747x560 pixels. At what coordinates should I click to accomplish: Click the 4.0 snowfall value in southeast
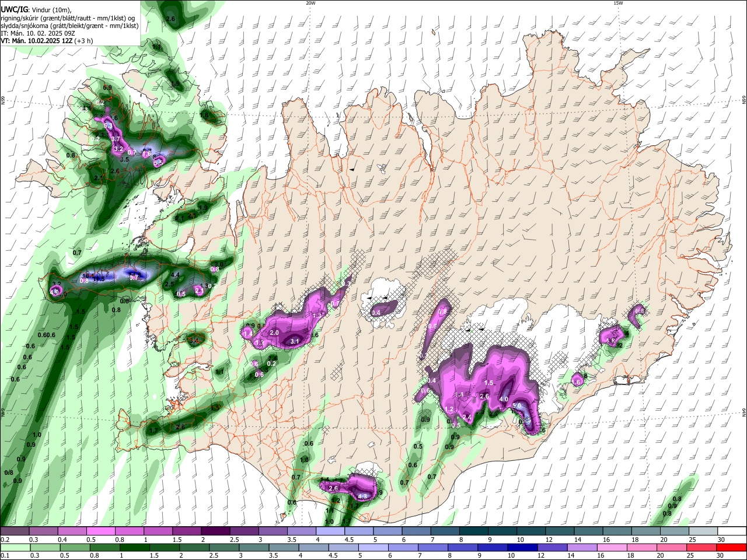click(504, 400)
